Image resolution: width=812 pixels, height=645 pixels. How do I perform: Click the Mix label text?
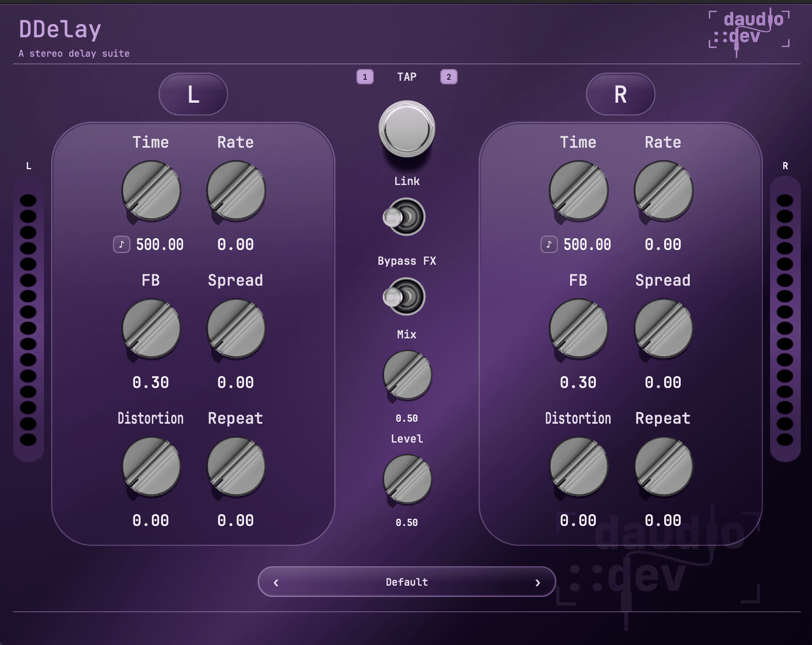(x=407, y=334)
